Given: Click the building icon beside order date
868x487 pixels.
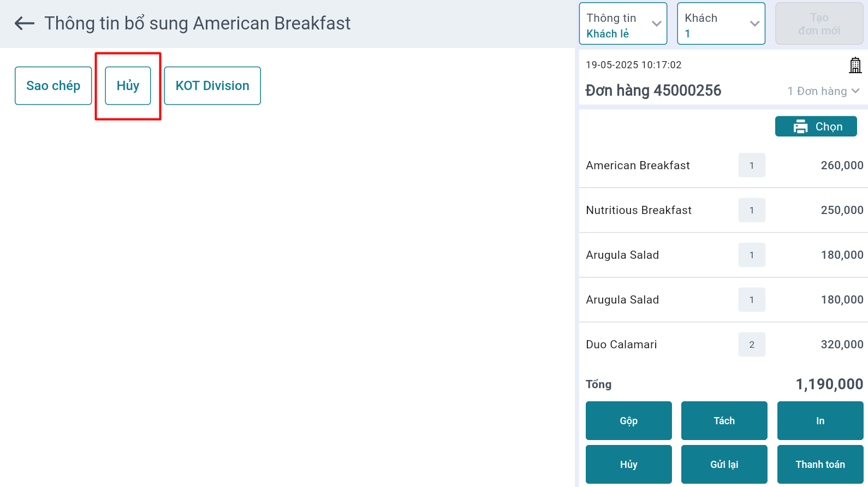Looking at the screenshot, I should coord(855,65).
